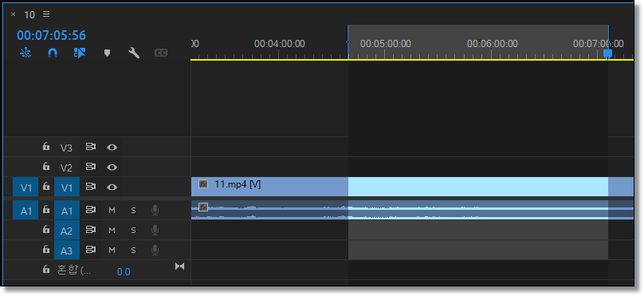This screenshot has height=304, width=644.
Task: Click the mix track volume value 0.0
Action: (x=124, y=272)
